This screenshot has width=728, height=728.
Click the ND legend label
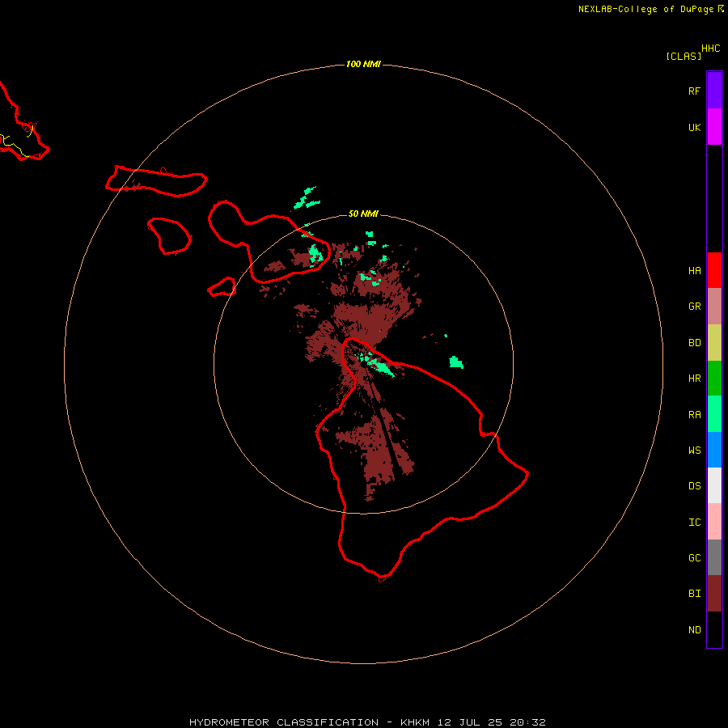(x=694, y=630)
